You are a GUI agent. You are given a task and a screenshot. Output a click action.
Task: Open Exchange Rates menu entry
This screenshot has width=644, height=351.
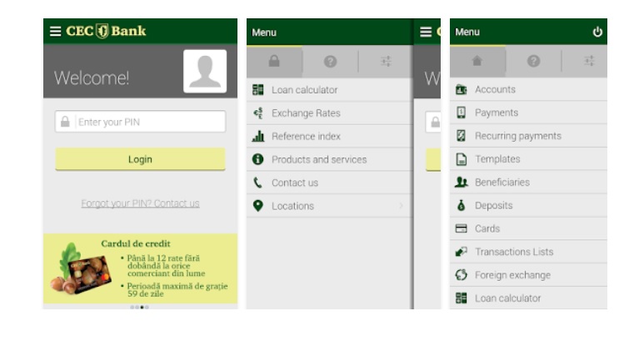coord(329,113)
